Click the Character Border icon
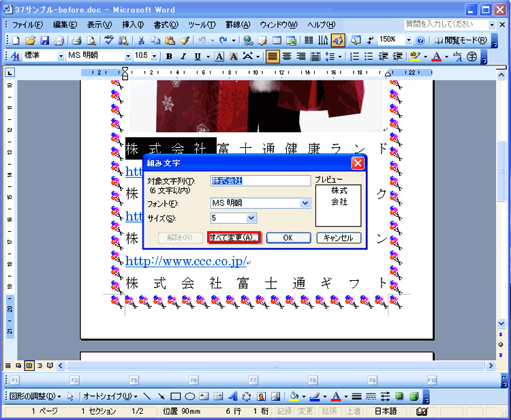 (219, 57)
